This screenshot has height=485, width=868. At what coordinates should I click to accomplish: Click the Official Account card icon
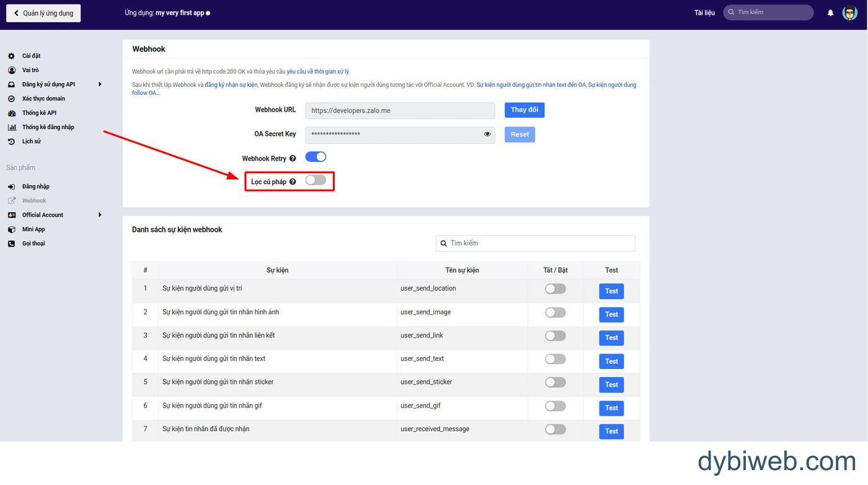pos(11,215)
